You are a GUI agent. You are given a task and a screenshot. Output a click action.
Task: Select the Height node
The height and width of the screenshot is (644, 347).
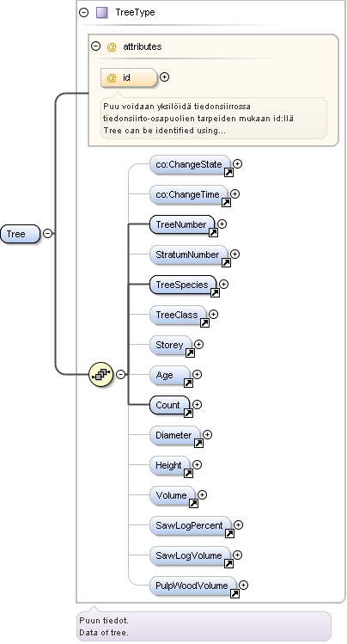170,465
